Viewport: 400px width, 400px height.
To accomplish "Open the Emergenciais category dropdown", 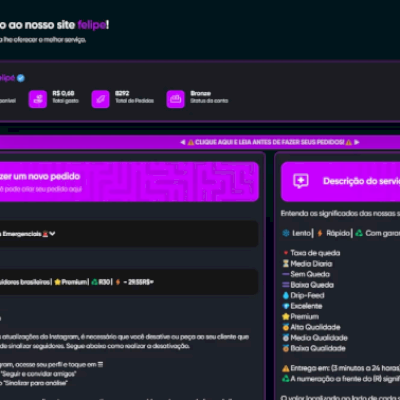I will pyautogui.click(x=129, y=234).
